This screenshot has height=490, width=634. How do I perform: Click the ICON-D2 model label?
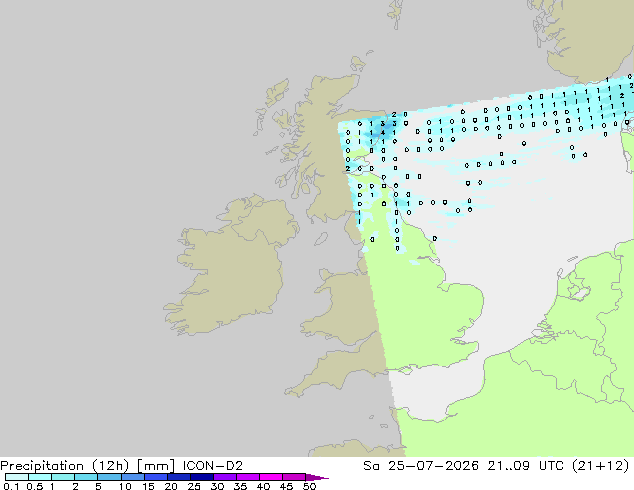[x=213, y=466]
